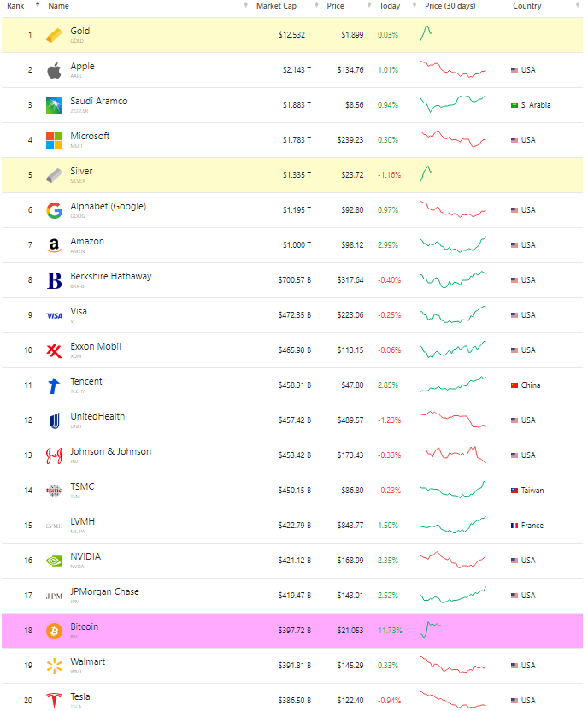This screenshot has height=711, width=588.
Task: Open the Tesla company link
Action: click(x=79, y=697)
